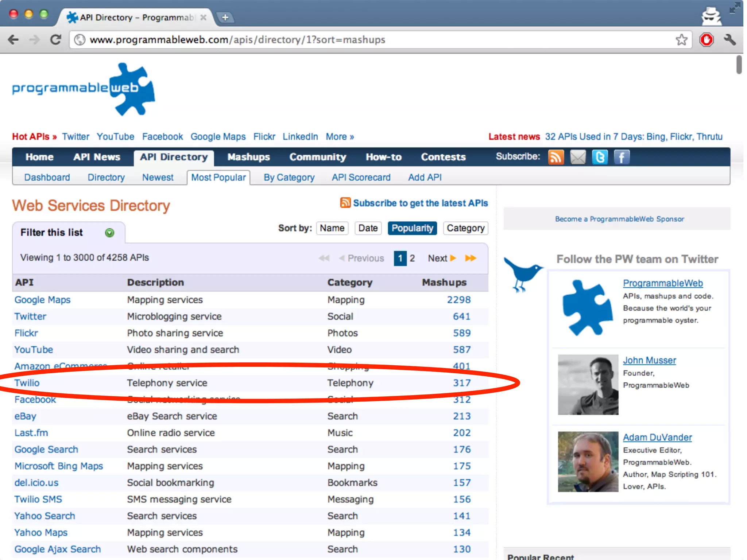Image resolution: width=747 pixels, height=560 pixels.
Task: Sort the list by Name
Action: 332,228
